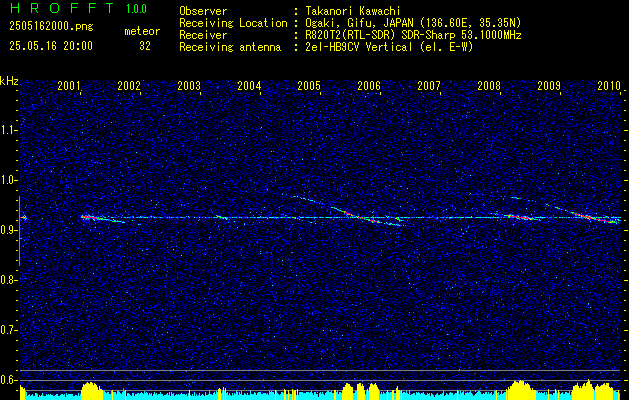Click the 2004 time marker
629x400 pixels.
[249, 85]
